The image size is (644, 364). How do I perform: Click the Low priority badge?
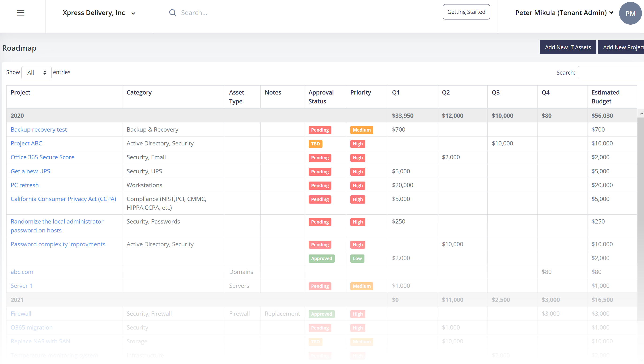point(357,258)
